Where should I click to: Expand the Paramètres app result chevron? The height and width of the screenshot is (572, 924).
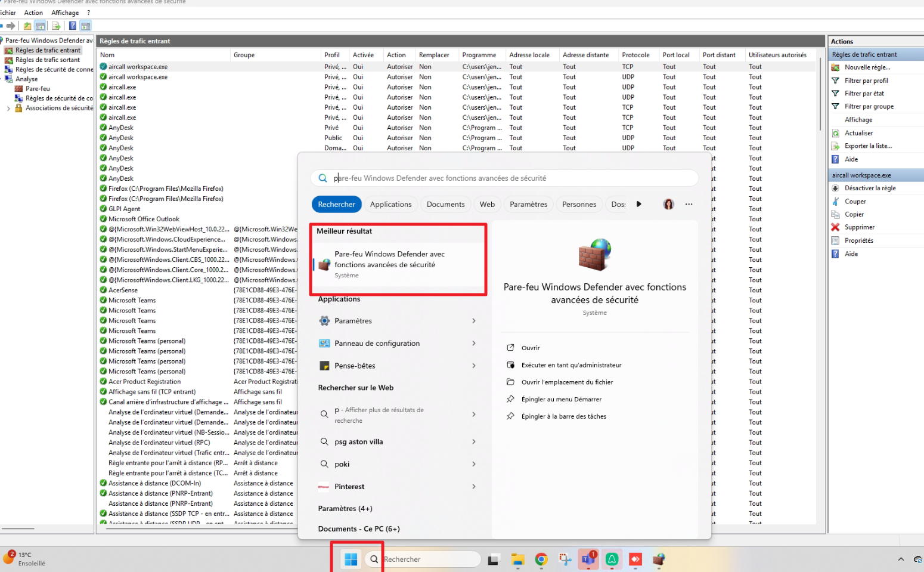(474, 321)
